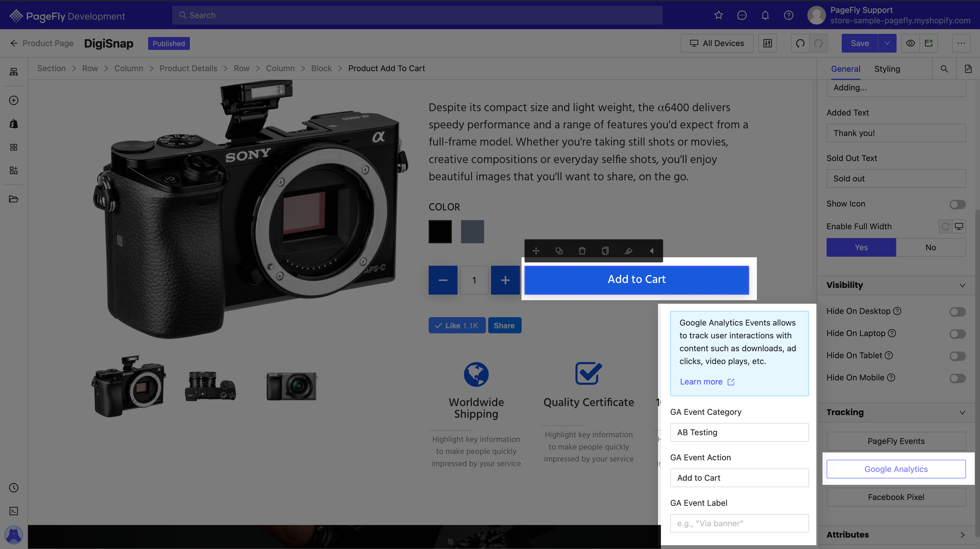This screenshot has height=549, width=980.
Task: Open notifications bell icon
Action: (765, 15)
